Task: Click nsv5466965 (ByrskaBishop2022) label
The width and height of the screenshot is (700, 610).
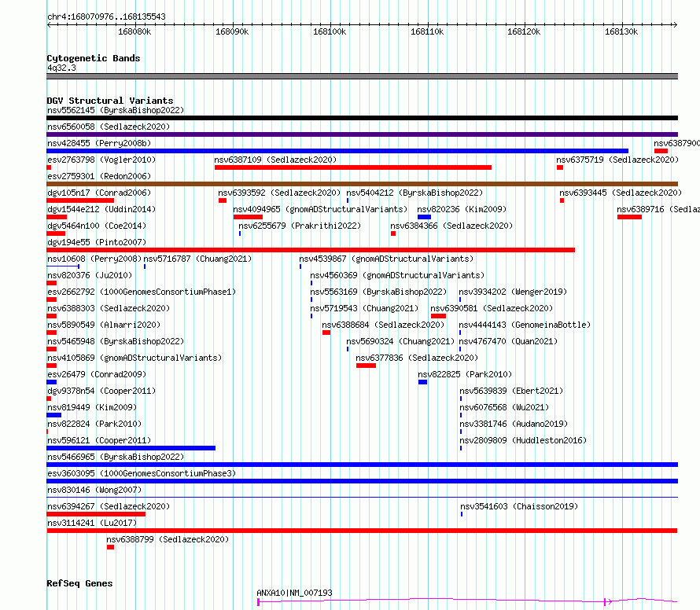Action: (x=116, y=457)
